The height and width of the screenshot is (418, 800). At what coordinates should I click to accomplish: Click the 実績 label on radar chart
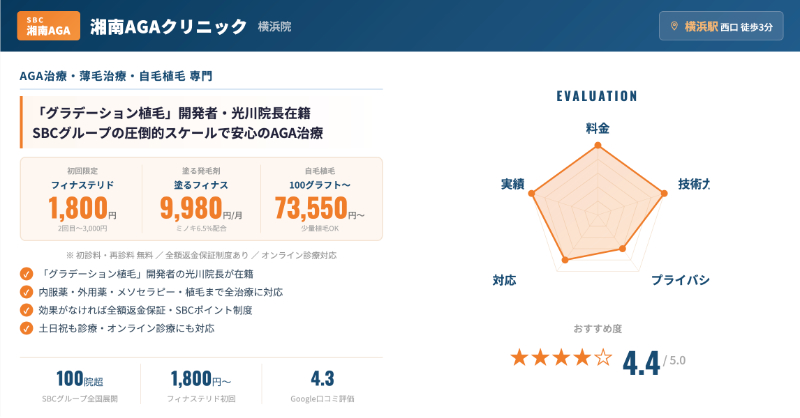512,185
